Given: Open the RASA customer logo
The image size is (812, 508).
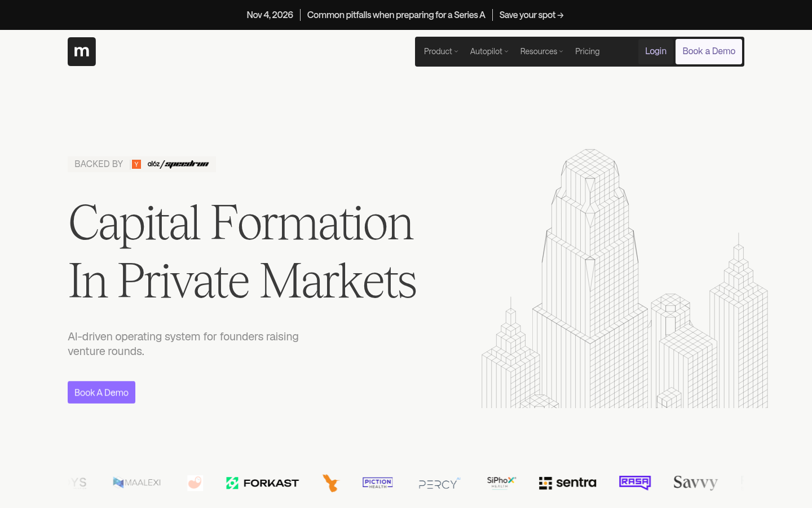Looking at the screenshot, I should (x=635, y=483).
